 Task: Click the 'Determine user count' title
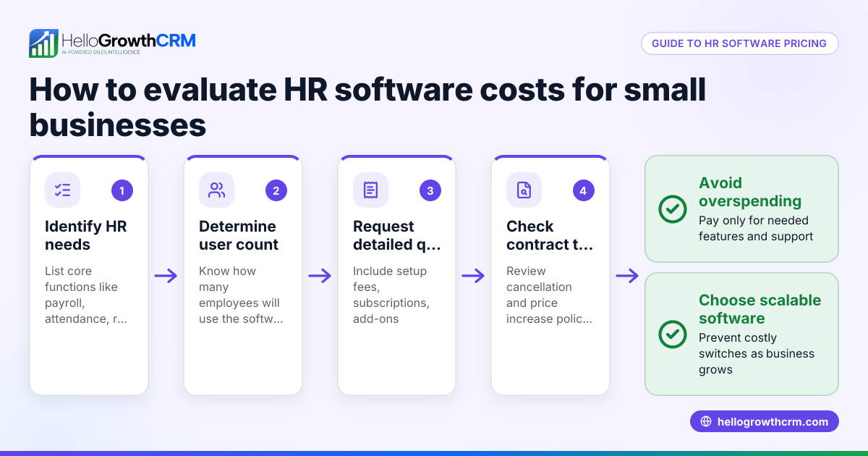click(239, 235)
